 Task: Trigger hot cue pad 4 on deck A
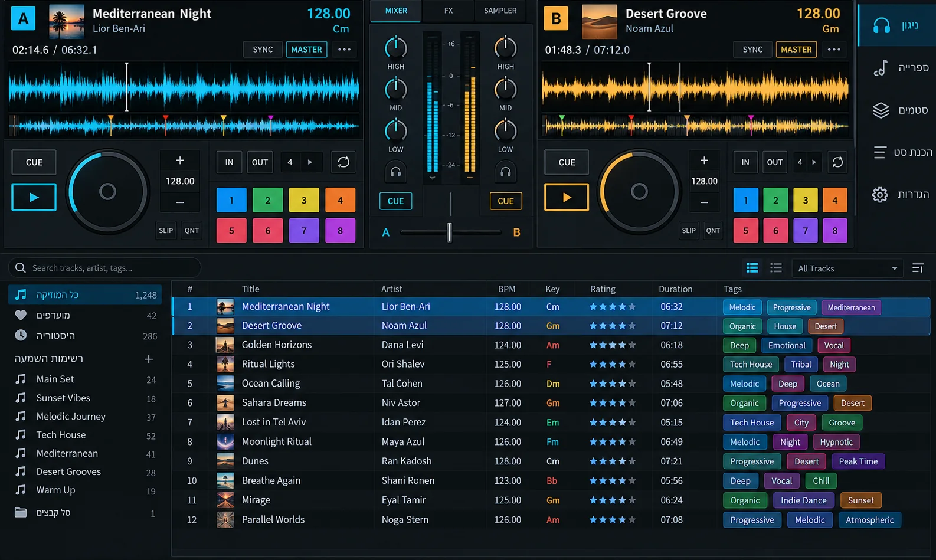point(340,200)
